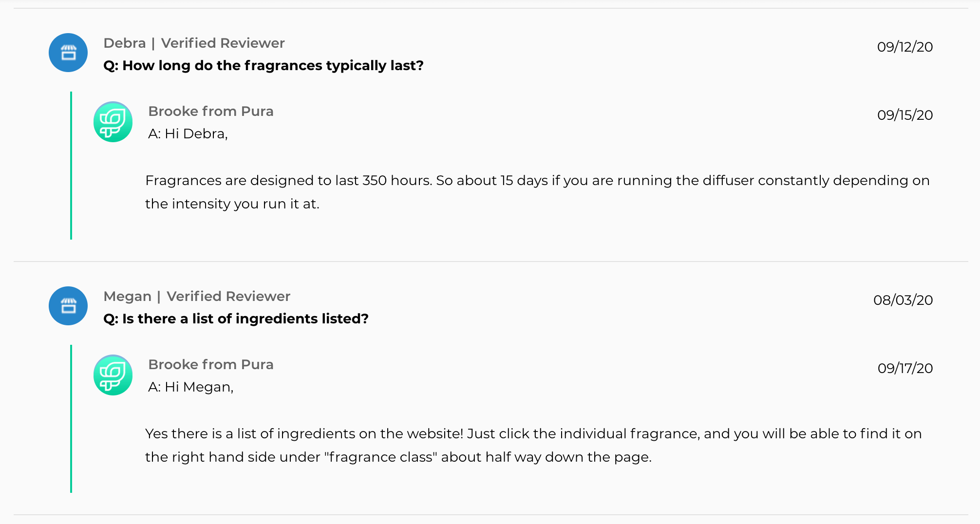The image size is (980, 524).
Task: Click "Brooke from Pura" above "Hi Megan"
Action: tap(210, 365)
